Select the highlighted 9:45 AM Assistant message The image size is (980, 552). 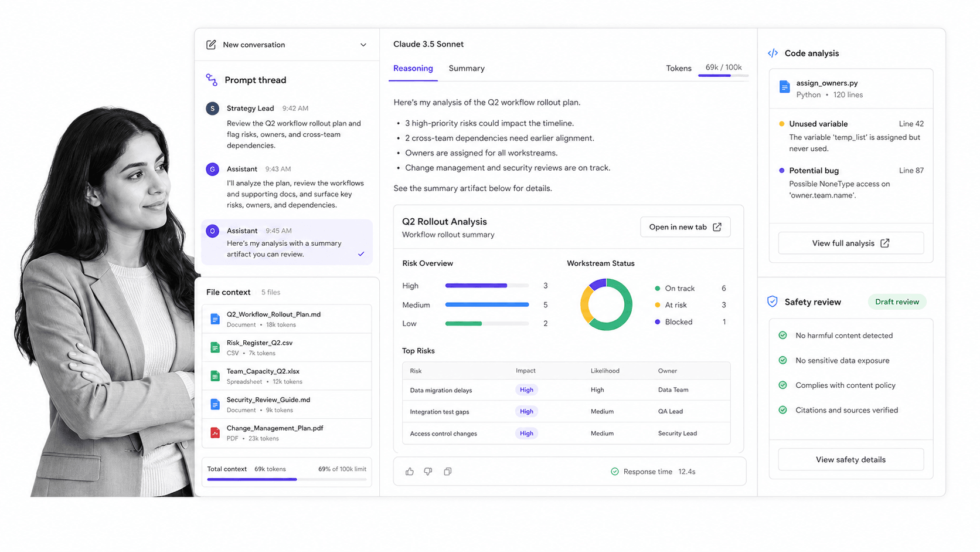tap(287, 242)
